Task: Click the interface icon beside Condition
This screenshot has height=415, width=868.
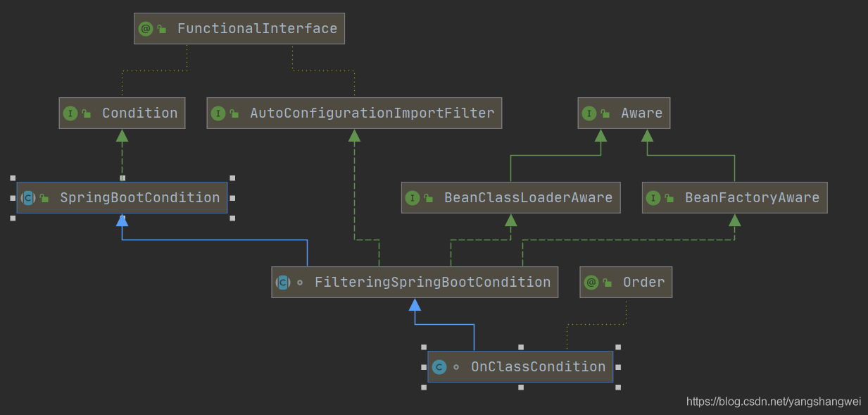Action: [x=70, y=113]
